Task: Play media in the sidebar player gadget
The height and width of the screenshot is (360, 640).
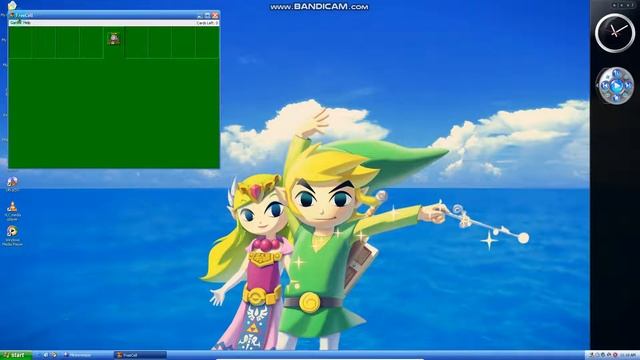Action: (616, 86)
